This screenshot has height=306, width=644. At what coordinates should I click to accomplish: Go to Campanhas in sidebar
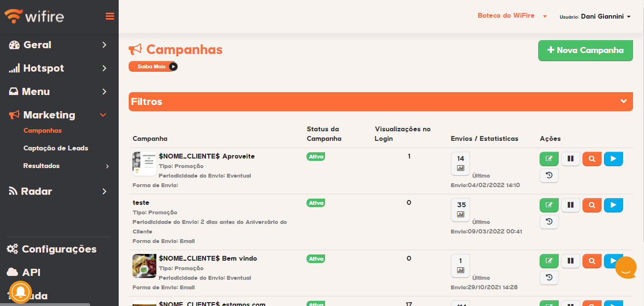(42, 131)
